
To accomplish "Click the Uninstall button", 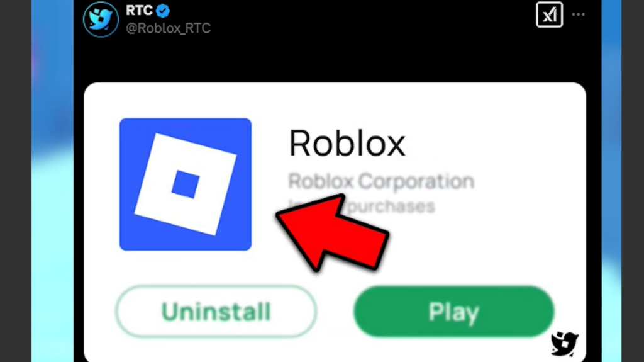I will 216,312.
